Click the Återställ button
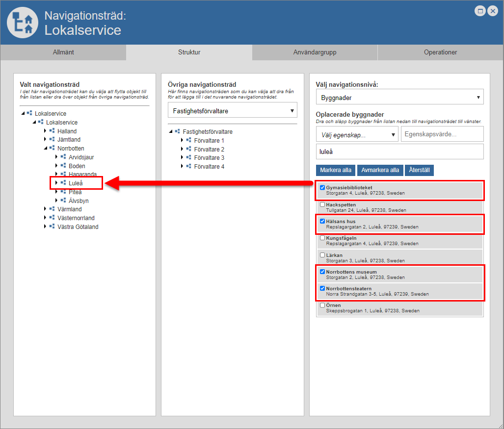Viewport: 504px width, 429px height. 420,170
